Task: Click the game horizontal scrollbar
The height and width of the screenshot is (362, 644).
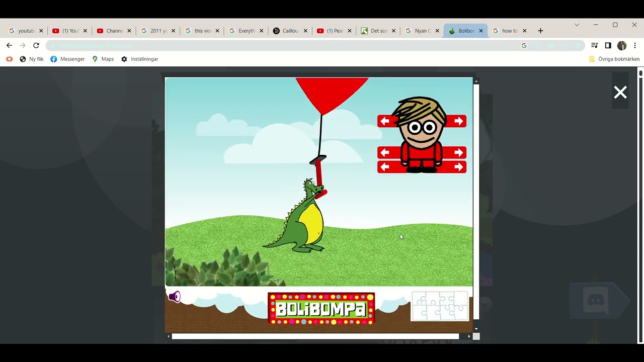Action: click(x=315, y=336)
